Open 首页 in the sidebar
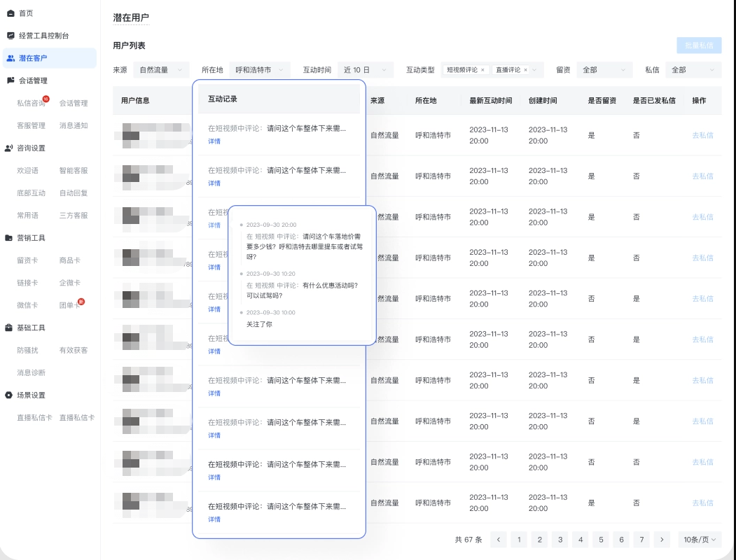 tap(26, 13)
